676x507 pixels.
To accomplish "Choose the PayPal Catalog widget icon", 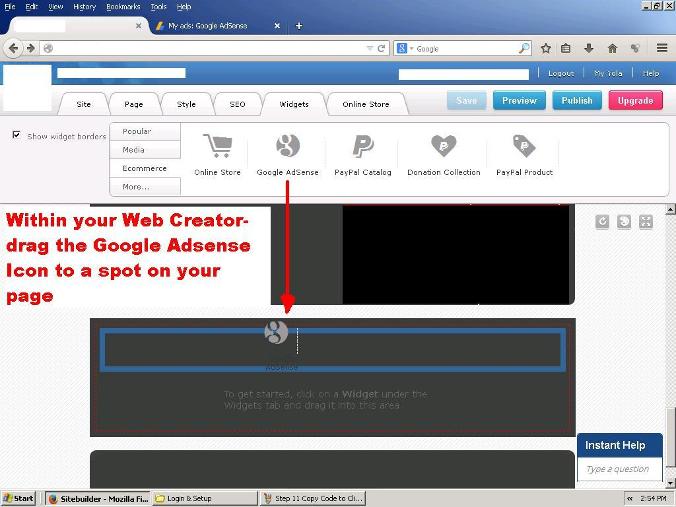I will coord(363,146).
